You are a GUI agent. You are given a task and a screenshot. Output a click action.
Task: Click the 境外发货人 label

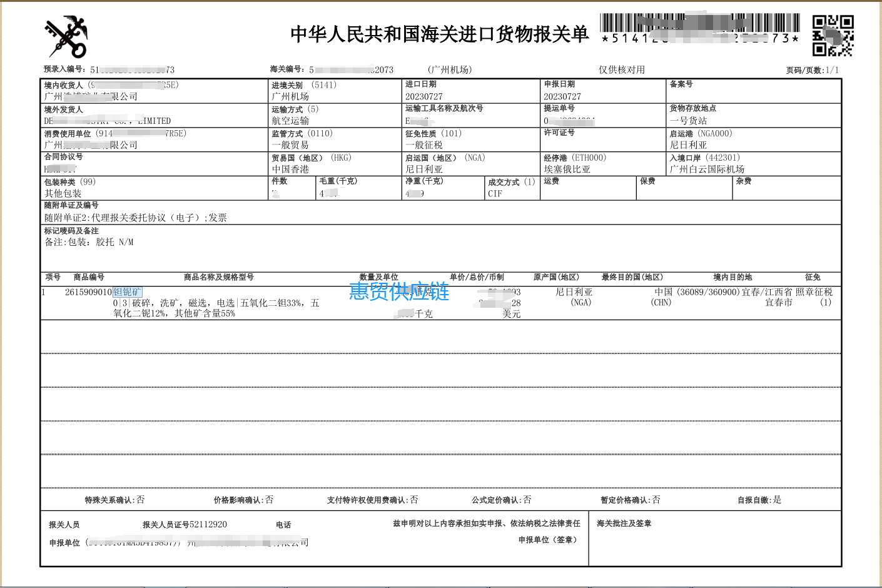[63, 109]
